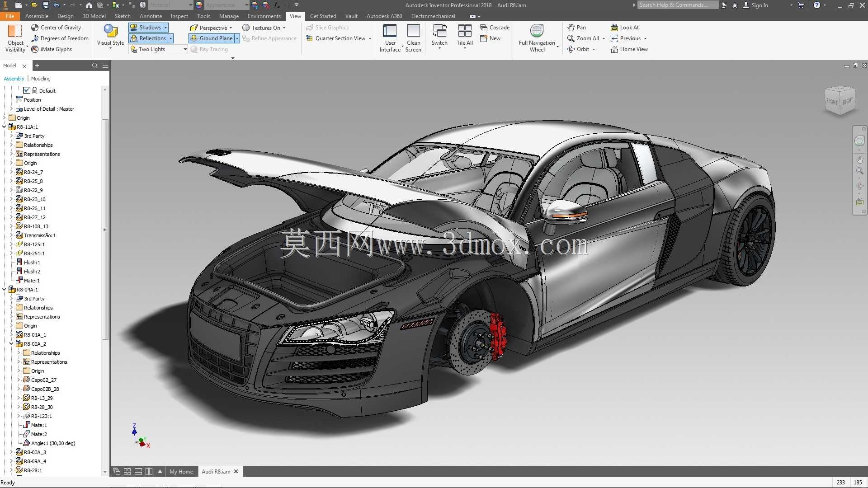Collapse the R8-02A_2 subassembly

tap(11, 343)
